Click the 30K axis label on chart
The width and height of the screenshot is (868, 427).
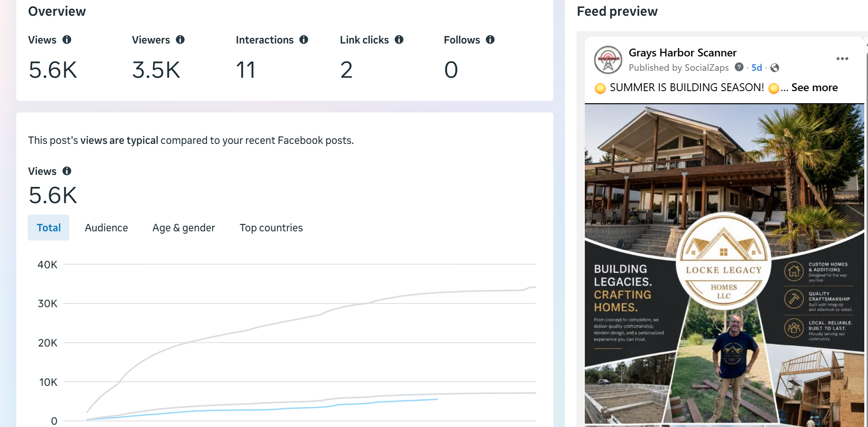[48, 303]
